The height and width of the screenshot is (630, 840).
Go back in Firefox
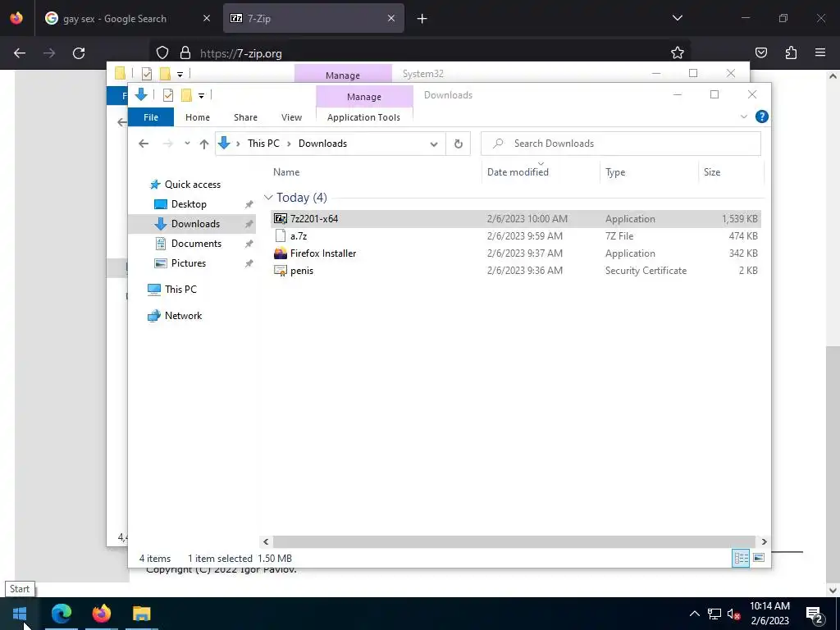20,53
